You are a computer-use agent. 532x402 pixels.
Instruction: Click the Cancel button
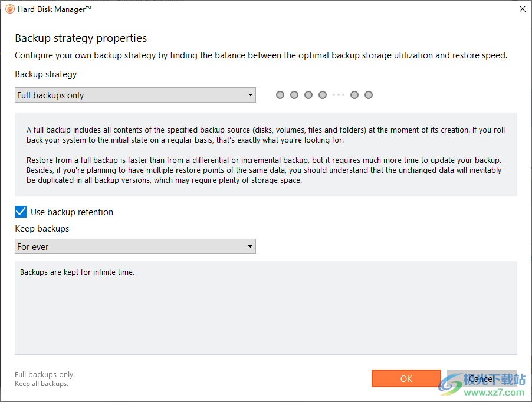click(x=482, y=378)
